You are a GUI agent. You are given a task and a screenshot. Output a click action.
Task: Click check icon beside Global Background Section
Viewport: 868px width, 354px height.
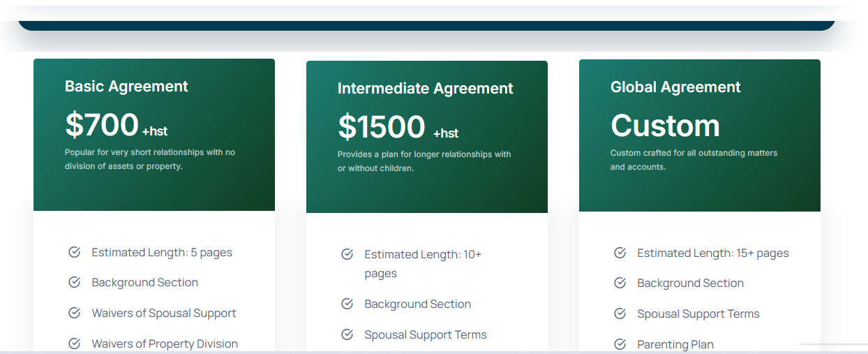pyautogui.click(x=620, y=283)
